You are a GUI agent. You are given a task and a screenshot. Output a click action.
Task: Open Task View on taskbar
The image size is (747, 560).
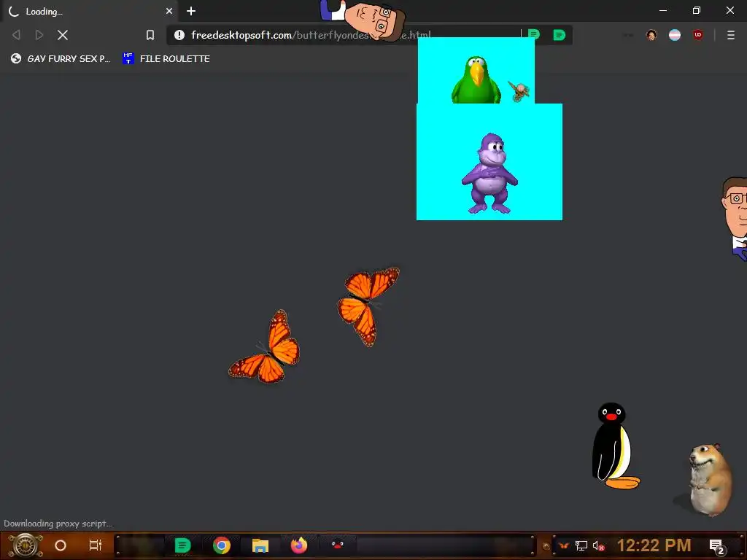[x=96, y=545]
